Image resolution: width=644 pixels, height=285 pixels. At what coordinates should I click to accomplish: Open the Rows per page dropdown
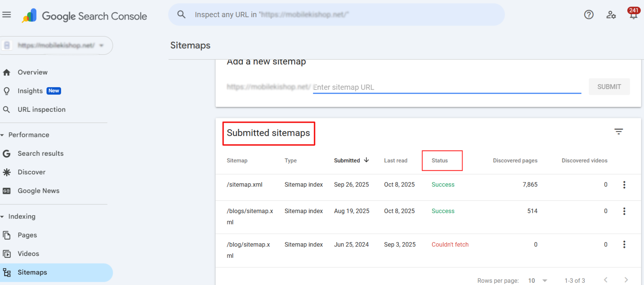538,281
